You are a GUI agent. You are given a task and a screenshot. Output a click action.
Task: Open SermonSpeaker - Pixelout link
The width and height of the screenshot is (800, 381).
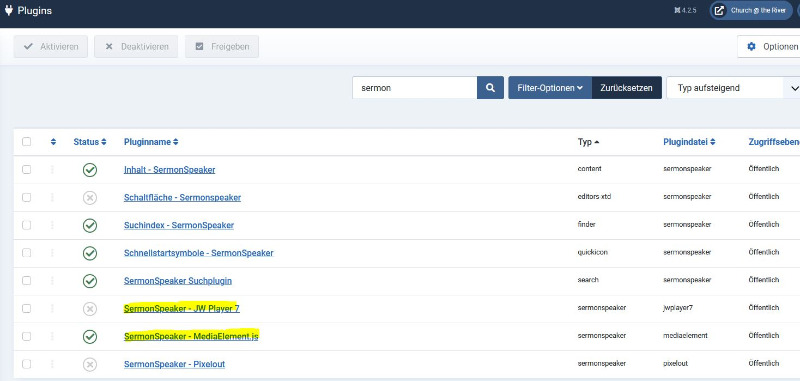[x=174, y=364]
